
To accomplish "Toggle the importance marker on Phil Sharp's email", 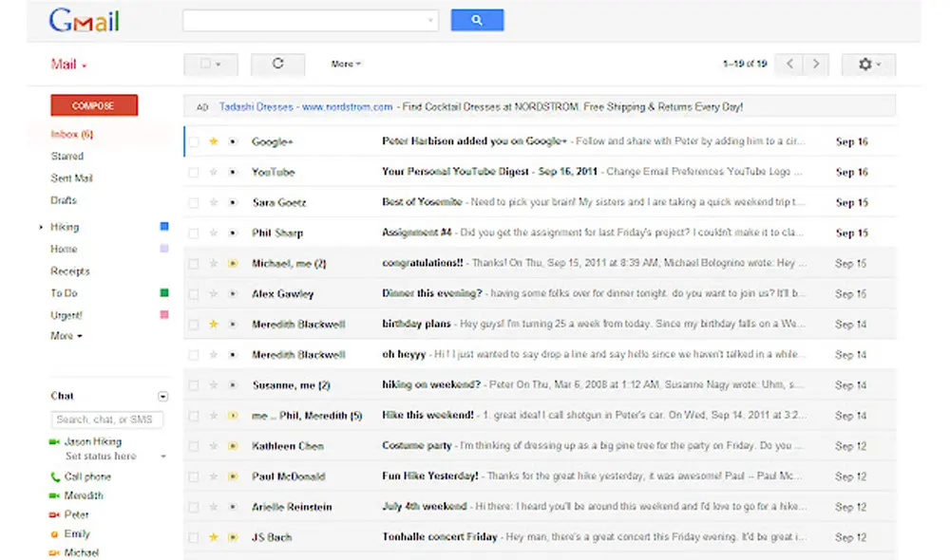I will 231,233.
